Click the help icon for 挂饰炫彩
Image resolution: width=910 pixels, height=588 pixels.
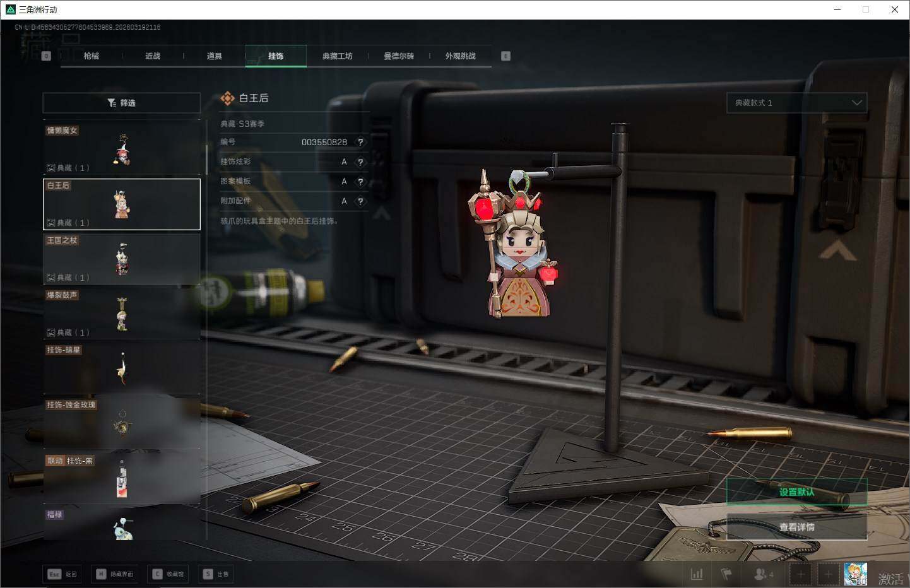click(x=360, y=162)
